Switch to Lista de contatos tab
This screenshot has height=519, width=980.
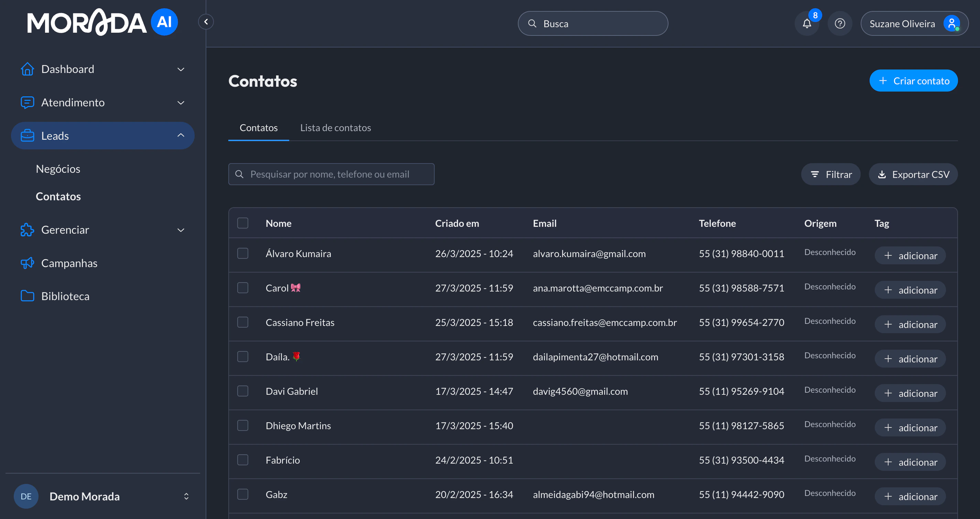335,128
